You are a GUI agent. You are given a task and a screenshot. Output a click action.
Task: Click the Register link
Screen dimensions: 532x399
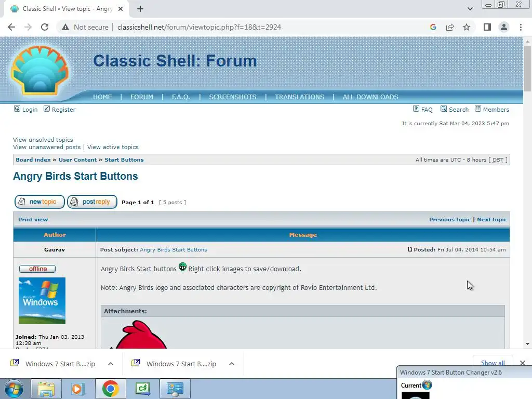click(x=59, y=109)
